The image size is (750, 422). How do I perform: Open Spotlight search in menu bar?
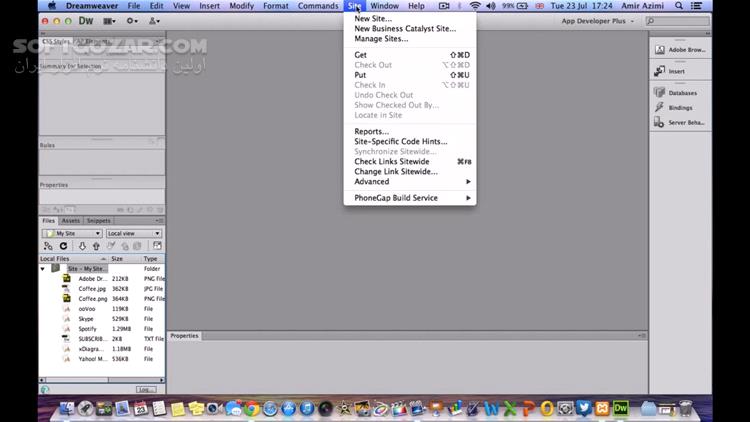(x=679, y=6)
